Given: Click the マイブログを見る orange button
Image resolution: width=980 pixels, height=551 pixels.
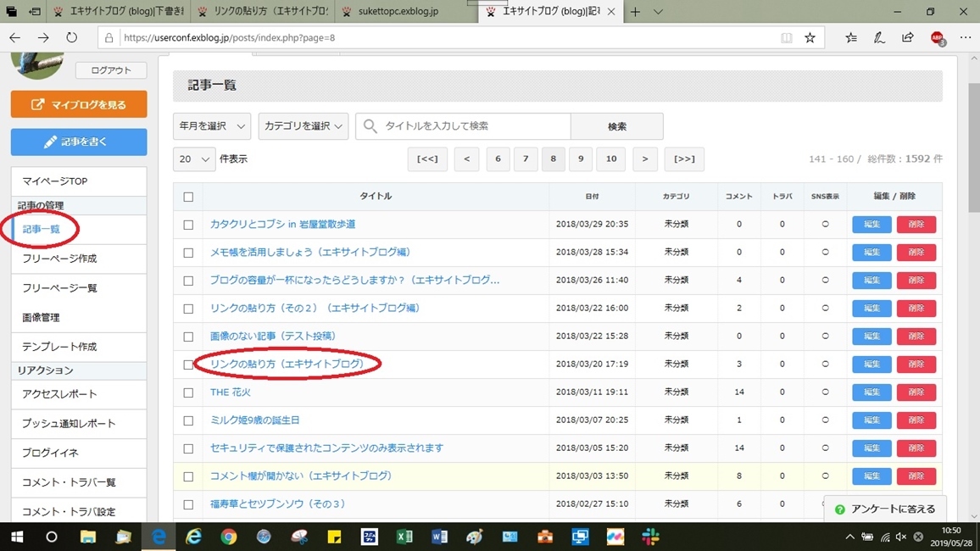Looking at the screenshot, I should pyautogui.click(x=79, y=104).
